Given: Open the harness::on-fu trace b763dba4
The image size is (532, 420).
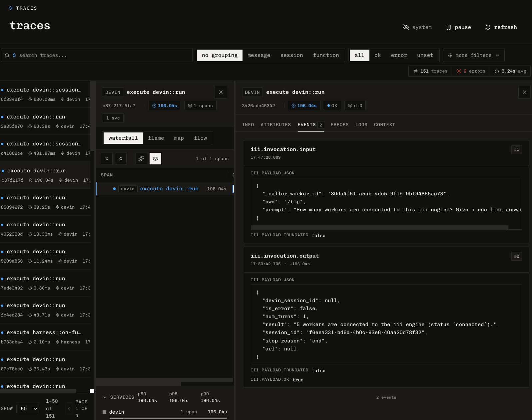Looking at the screenshot, I should pos(45,337).
